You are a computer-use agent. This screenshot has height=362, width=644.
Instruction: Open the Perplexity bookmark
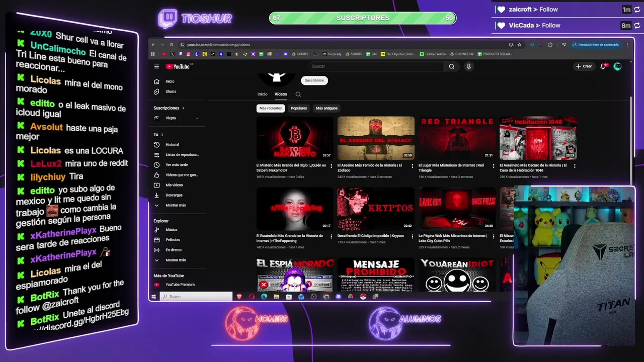(x=332, y=54)
